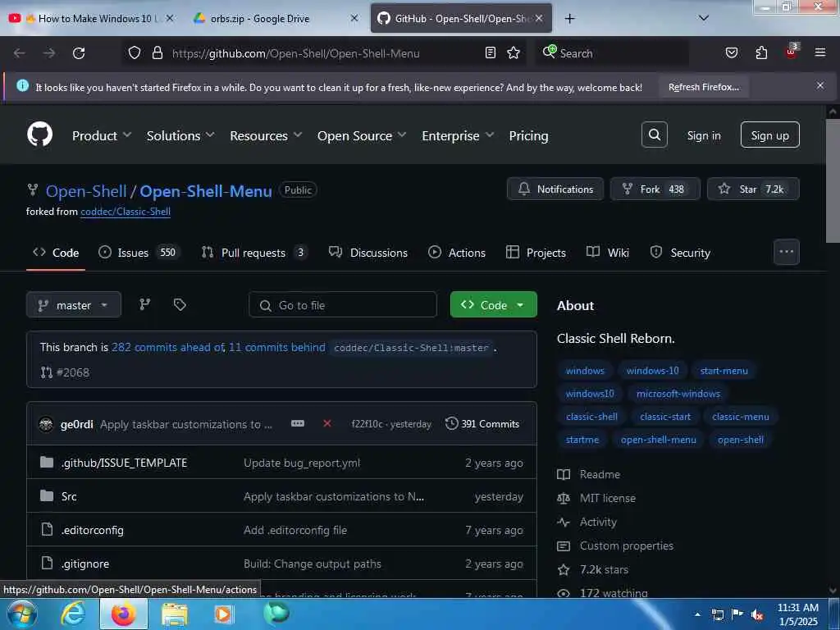Open the uBlock extension icon with badge
The width and height of the screenshot is (840, 630).
pos(792,52)
